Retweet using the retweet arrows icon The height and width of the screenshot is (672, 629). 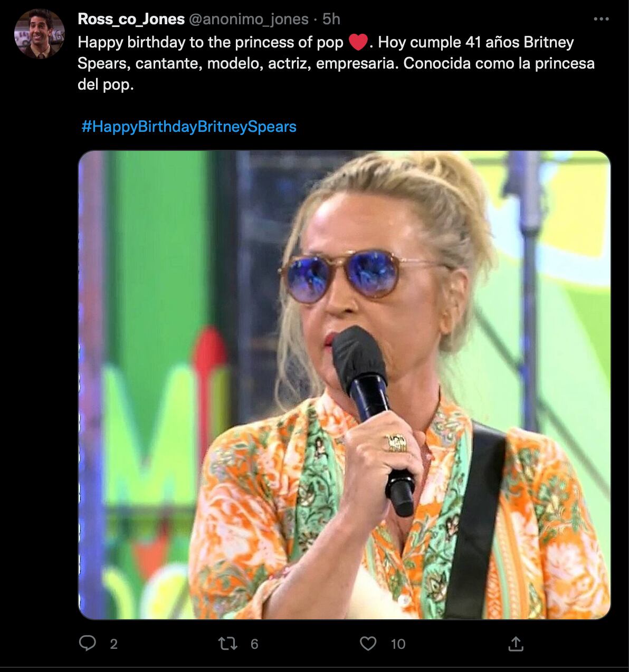[227, 643]
